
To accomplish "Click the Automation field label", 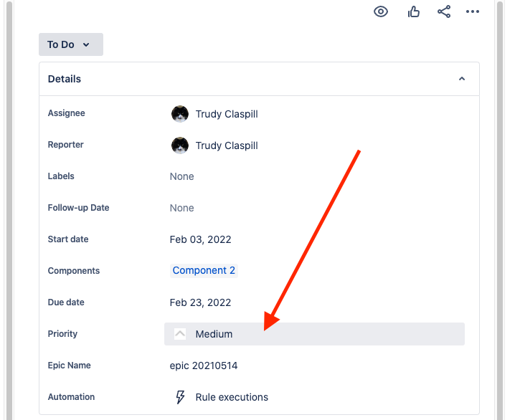I will coord(71,397).
